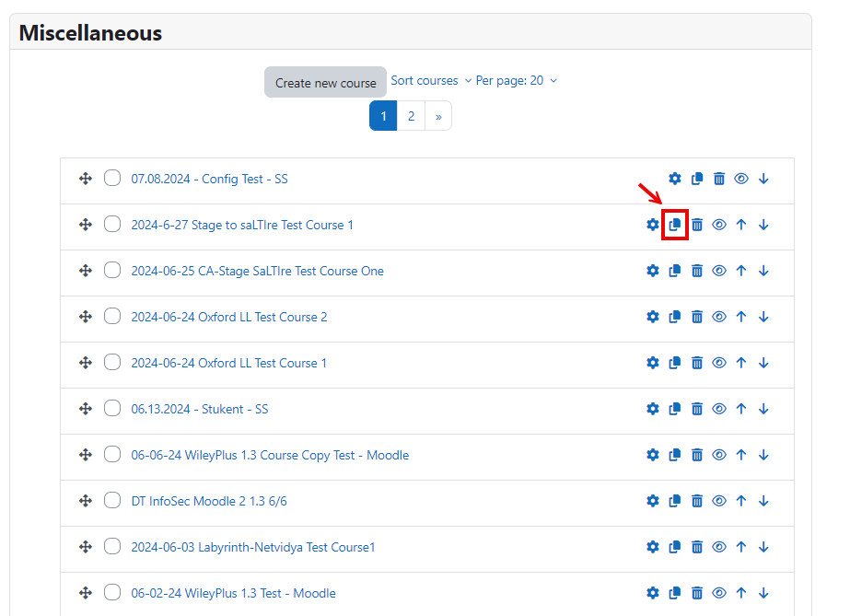Open the Per page: 20 dropdown
This screenshot has width=850, height=616.
coord(516,81)
